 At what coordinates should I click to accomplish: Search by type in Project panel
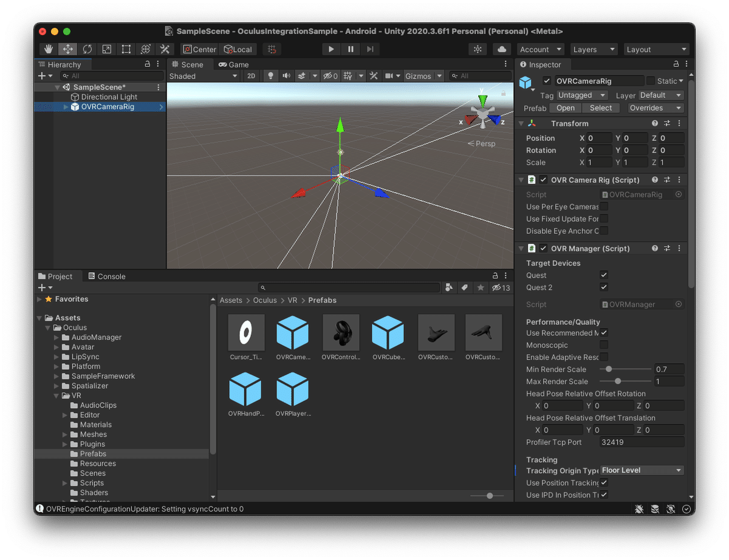(x=449, y=287)
